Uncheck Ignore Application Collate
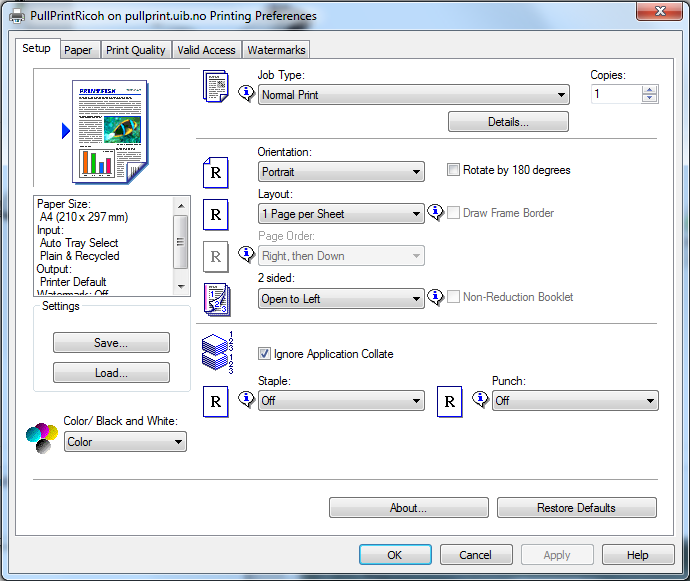The height and width of the screenshot is (581, 690). point(264,354)
